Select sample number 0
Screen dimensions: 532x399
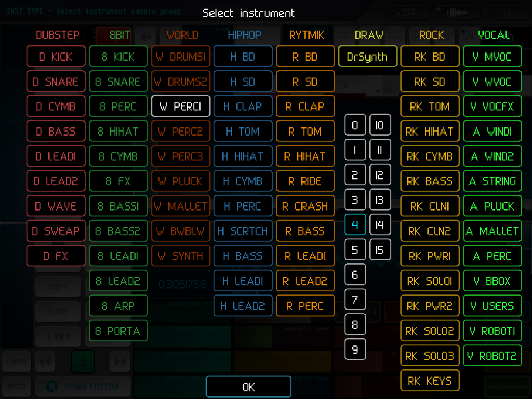355,125
